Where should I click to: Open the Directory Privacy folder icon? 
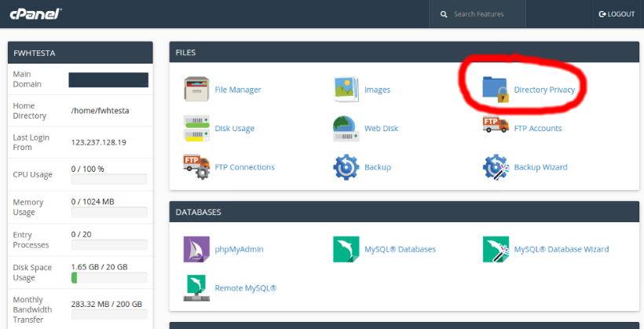496,90
